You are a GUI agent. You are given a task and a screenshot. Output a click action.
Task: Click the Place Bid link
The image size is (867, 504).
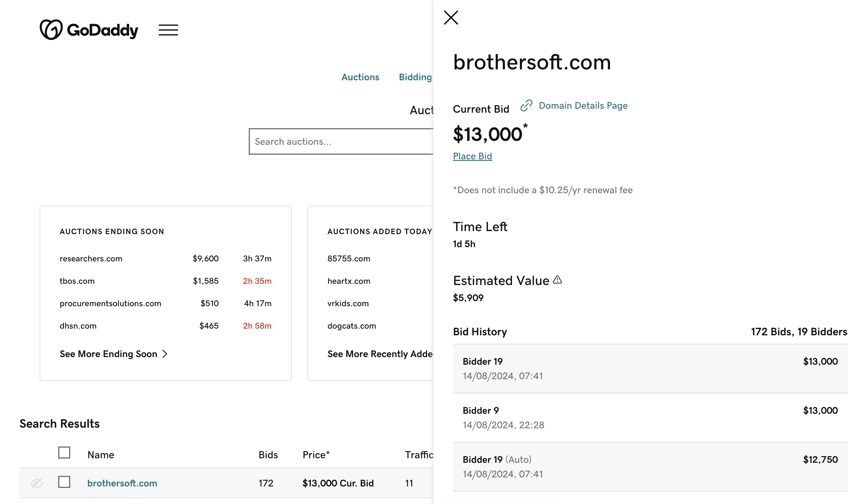pos(472,156)
